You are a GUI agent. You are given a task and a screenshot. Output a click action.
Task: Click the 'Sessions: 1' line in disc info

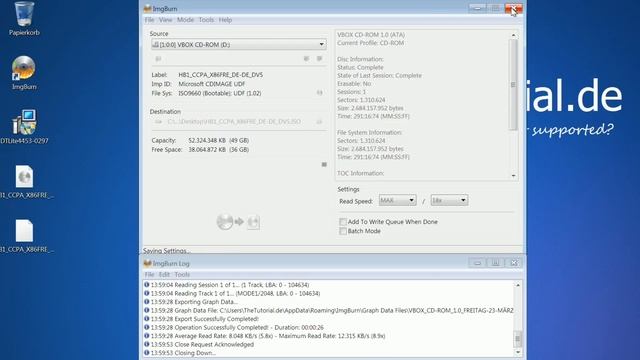(x=351, y=92)
